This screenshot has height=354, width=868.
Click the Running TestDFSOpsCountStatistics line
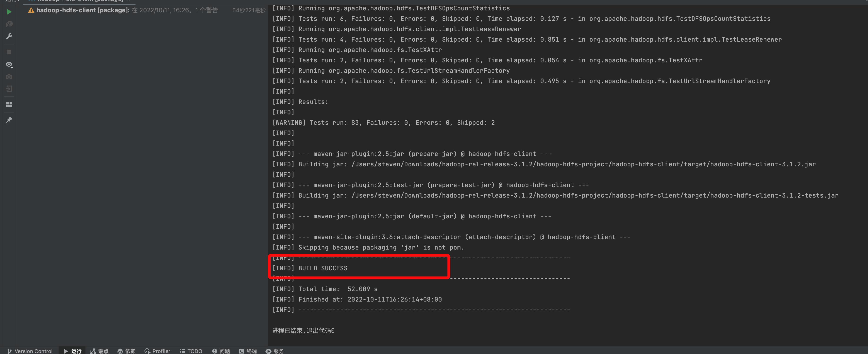(391, 8)
